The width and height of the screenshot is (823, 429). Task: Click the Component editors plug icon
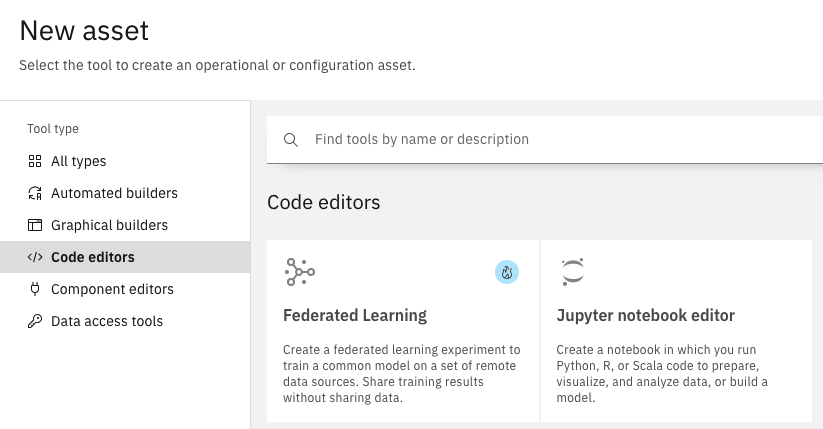point(35,289)
